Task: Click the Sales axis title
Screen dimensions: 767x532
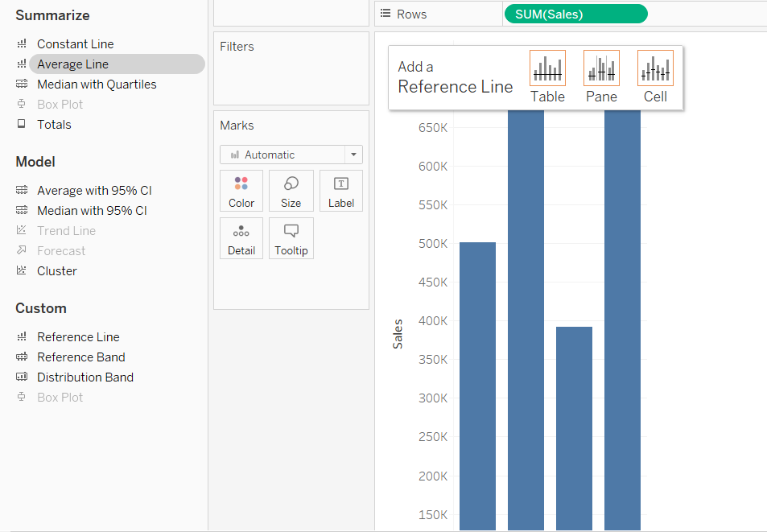Action: 398,332
